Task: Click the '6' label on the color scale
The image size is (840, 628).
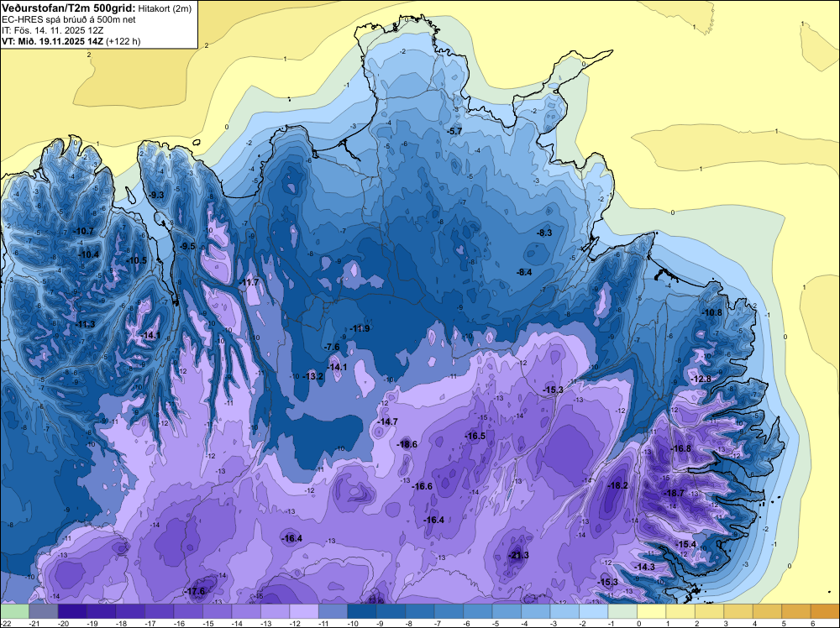Action: pyautogui.click(x=812, y=623)
